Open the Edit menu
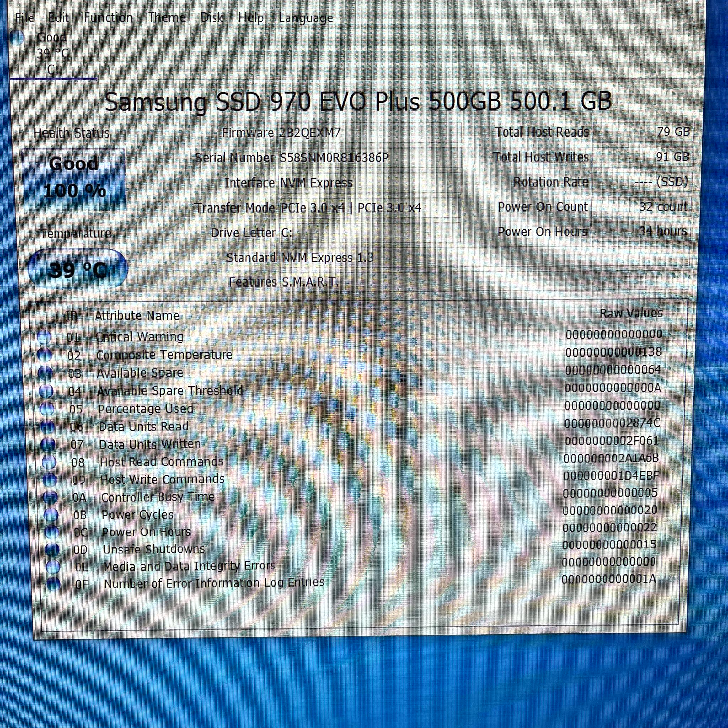Image resolution: width=728 pixels, height=728 pixels. pyautogui.click(x=58, y=17)
